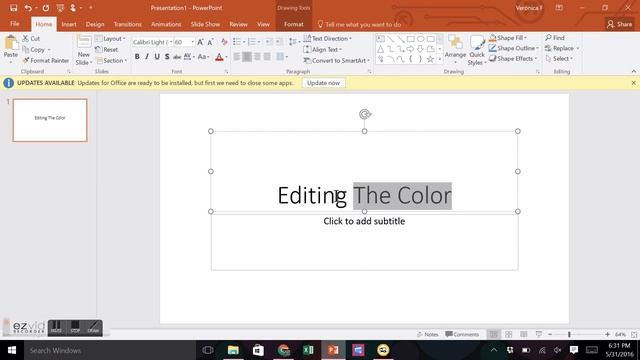Toggle underline formatting
This screenshot has height=360, width=640.
coord(157,57)
